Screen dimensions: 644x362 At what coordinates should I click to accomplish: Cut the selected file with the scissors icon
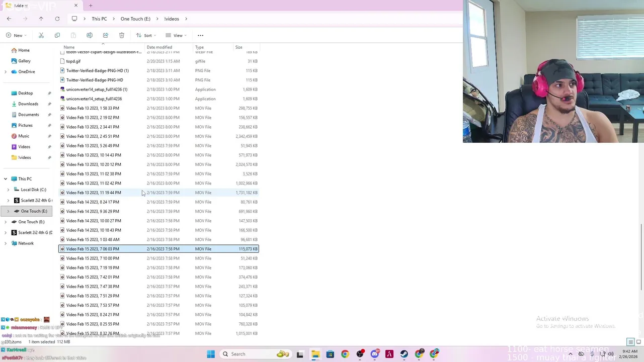[x=41, y=35]
